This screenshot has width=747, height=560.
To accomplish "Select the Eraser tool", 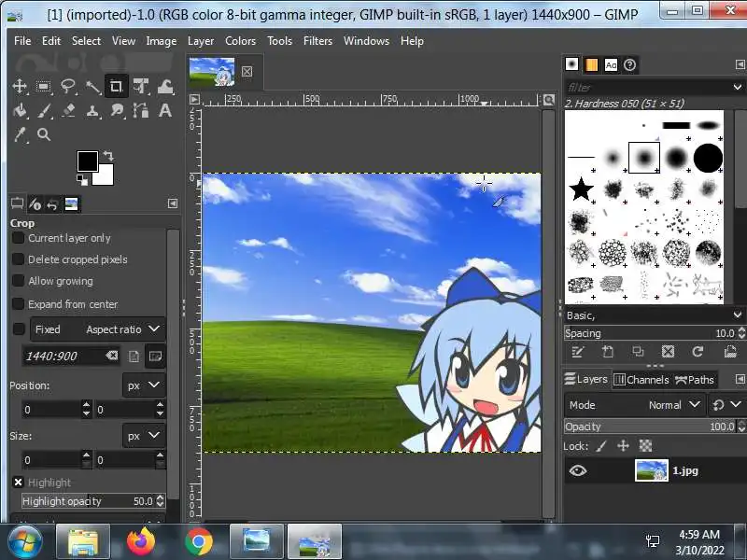I will click(x=68, y=110).
